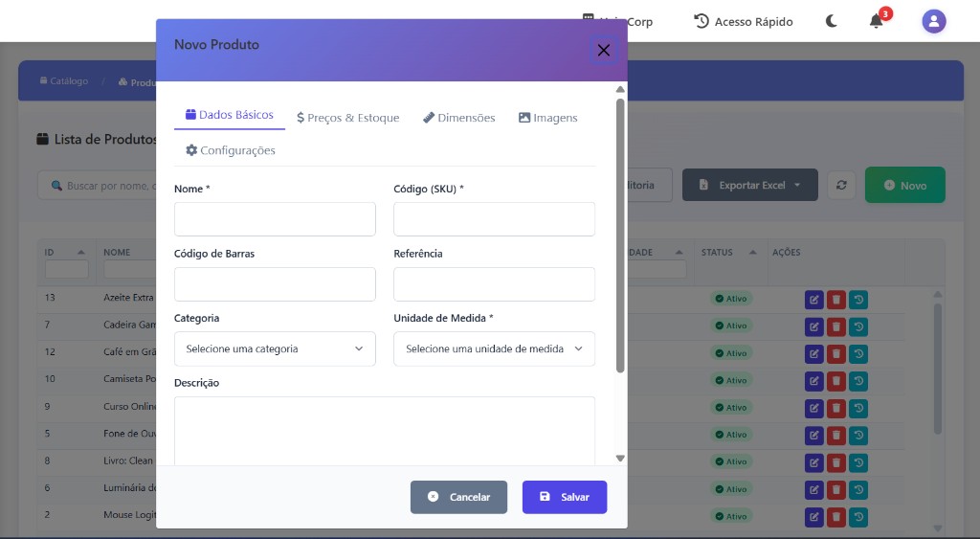This screenshot has height=539, width=980.
Task: Delete product in row ID 9
Action: pos(836,408)
